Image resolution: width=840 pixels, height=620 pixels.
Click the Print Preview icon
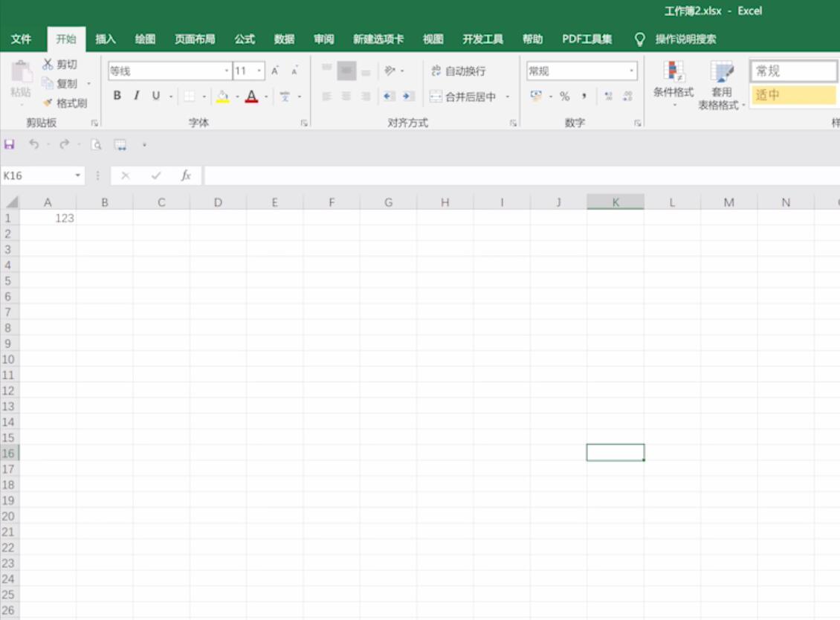coord(97,144)
